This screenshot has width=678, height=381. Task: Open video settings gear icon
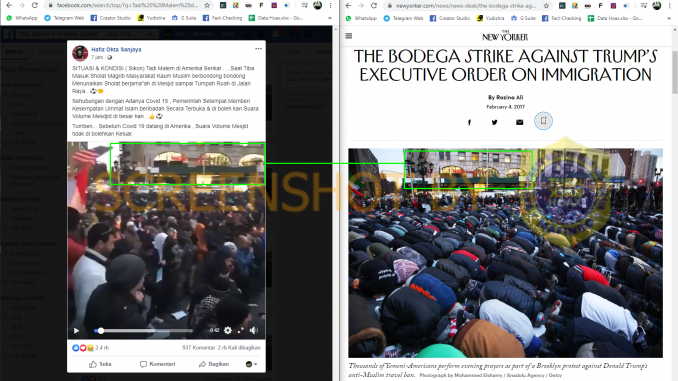click(x=227, y=330)
